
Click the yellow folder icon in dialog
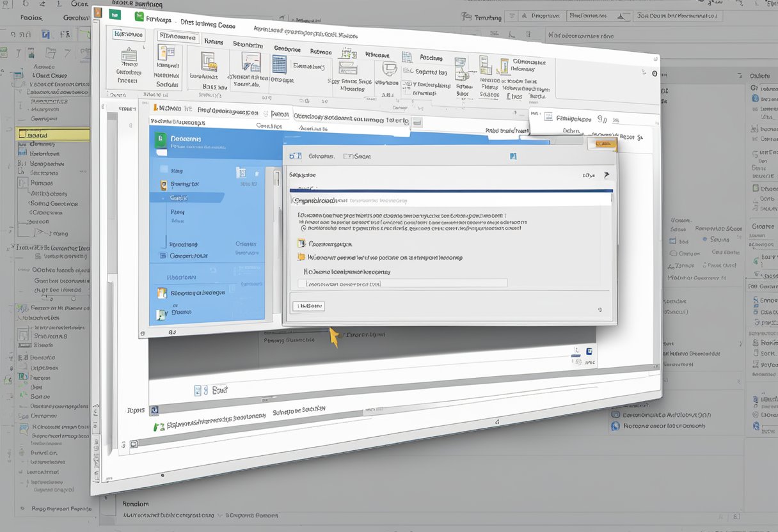[x=302, y=257]
